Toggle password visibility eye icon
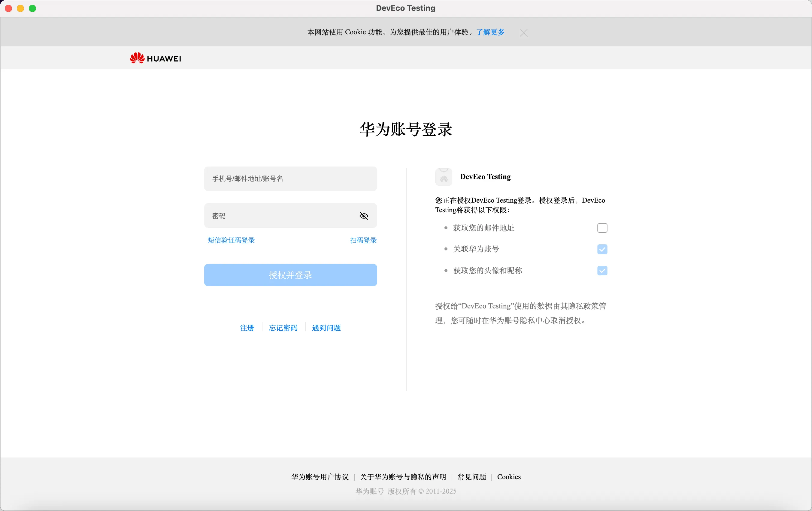The height and width of the screenshot is (511, 812). (x=364, y=216)
